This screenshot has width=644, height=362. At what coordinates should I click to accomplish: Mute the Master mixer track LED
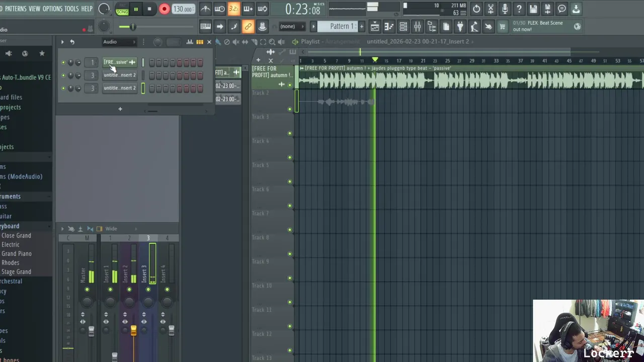(87, 290)
